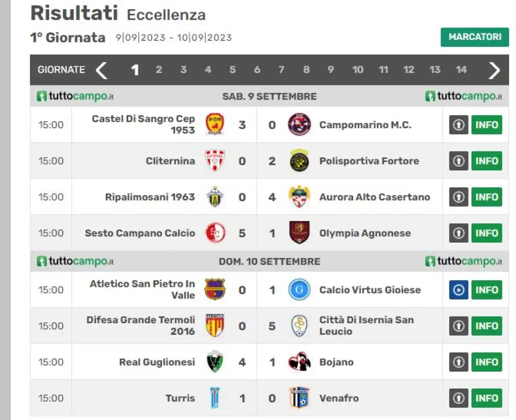
Task: Open the Campomarino M.C. team logo
Action: point(299,125)
